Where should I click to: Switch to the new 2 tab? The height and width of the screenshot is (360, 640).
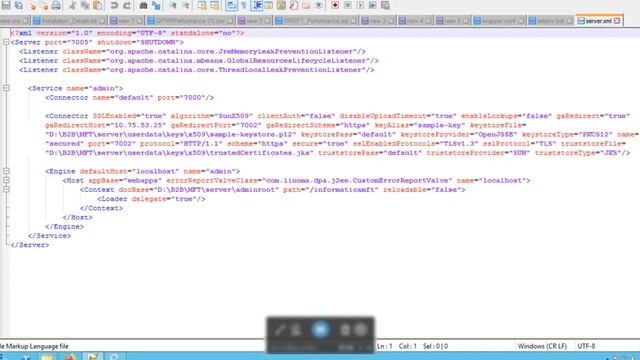click(254, 20)
